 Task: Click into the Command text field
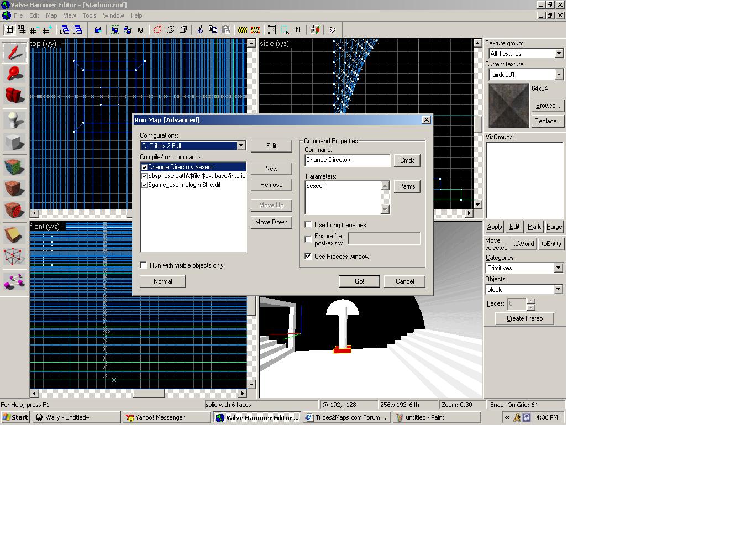point(347,160)
